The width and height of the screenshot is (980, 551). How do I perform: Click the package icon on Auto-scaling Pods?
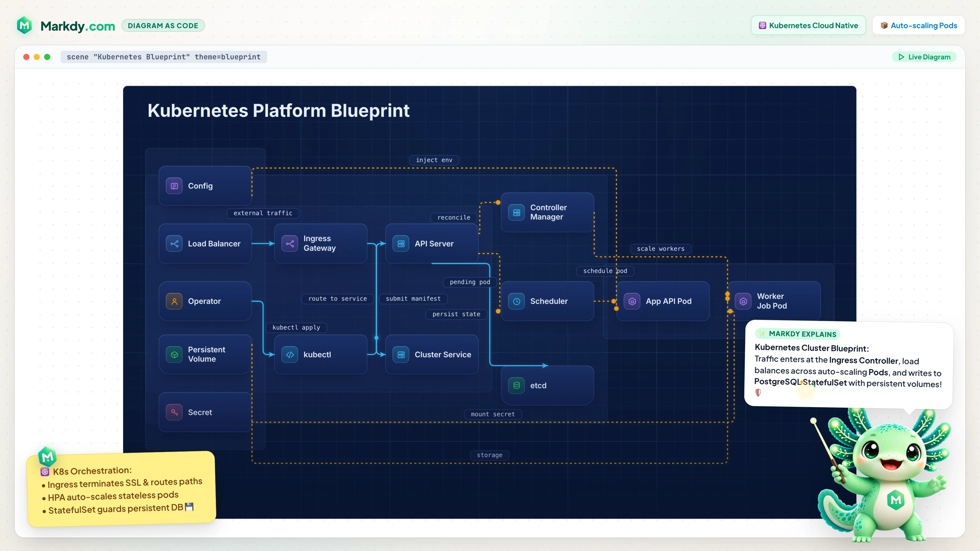(884, 25)
